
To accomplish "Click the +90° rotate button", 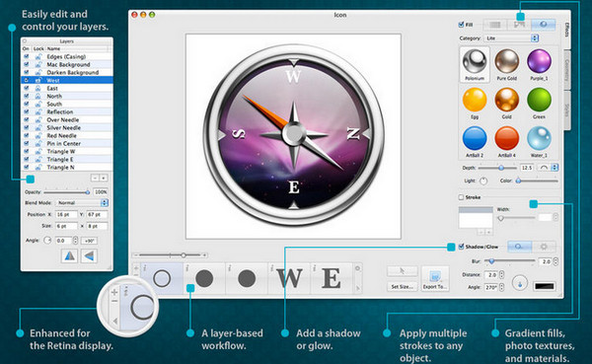I will [89, 241].
